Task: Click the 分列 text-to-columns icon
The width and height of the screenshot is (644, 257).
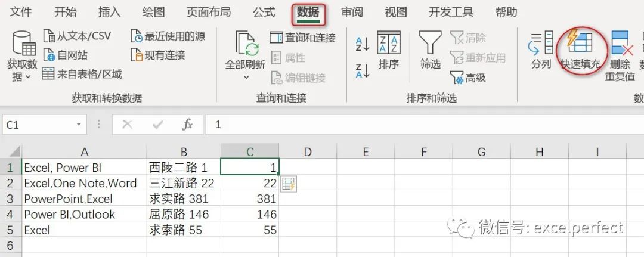Action: tap(540, 42)
